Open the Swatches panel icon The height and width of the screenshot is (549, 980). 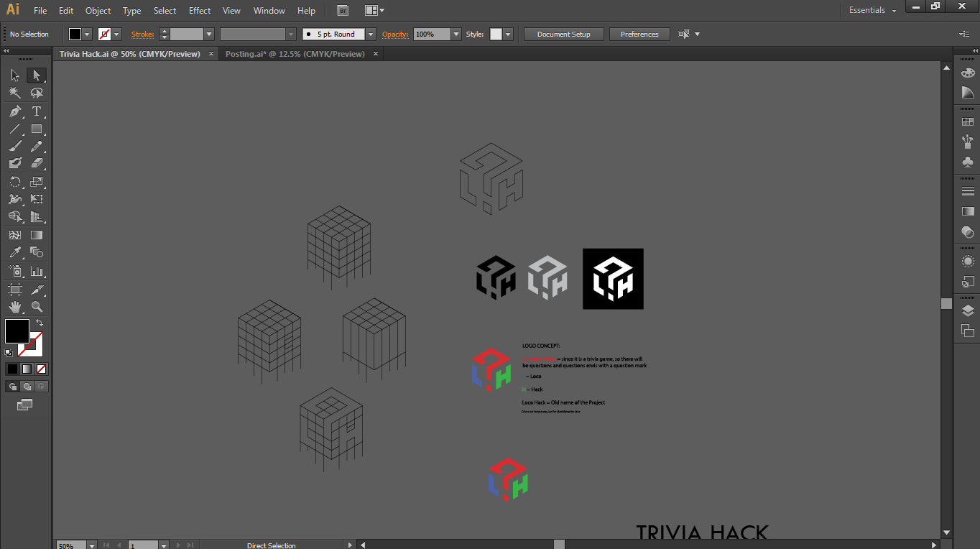point(967,123)
